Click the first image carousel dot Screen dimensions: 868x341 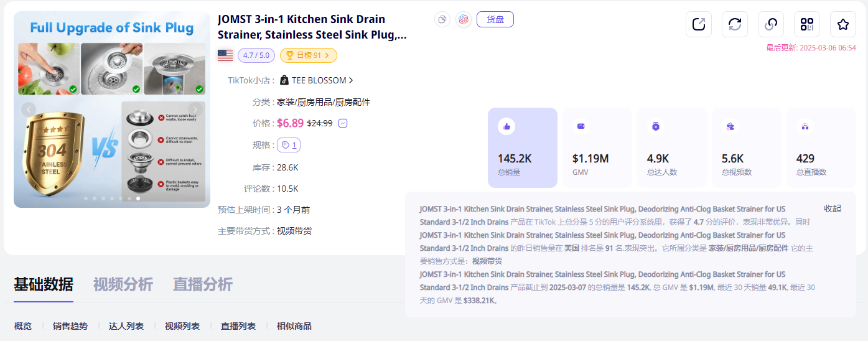tap(86, 199)
